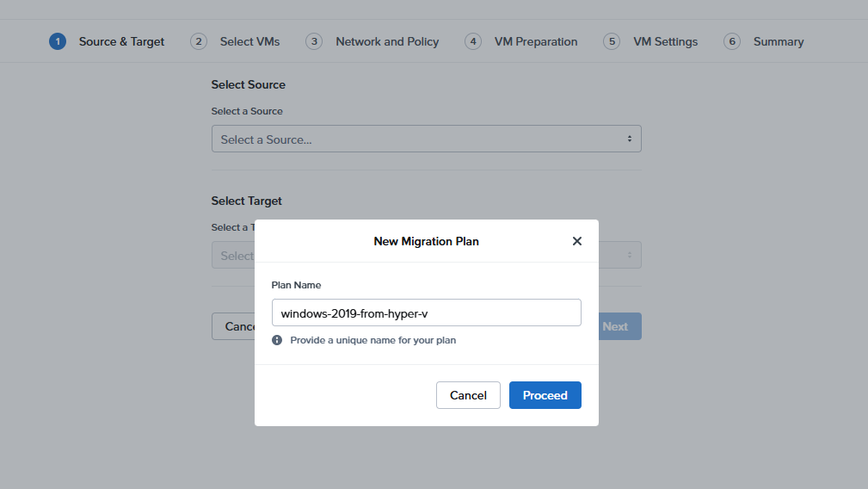This screenshot has width=868, height=489.
Task: Focus the Plan Name text field
Action: point(426,313)
